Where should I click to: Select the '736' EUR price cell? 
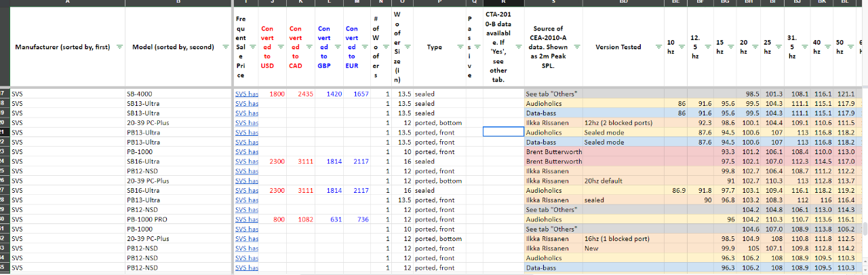pos(357,219)
